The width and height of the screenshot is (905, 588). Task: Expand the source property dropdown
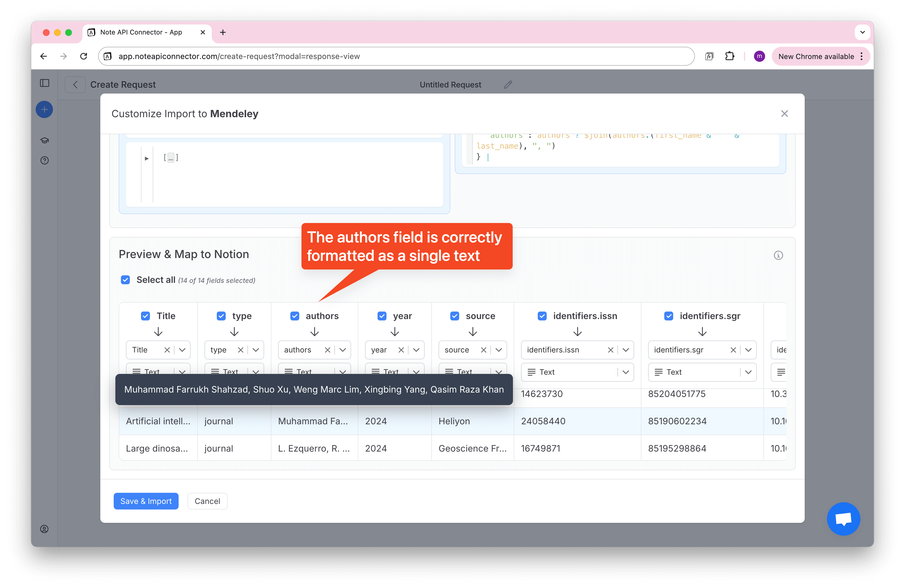pos(498,350)
